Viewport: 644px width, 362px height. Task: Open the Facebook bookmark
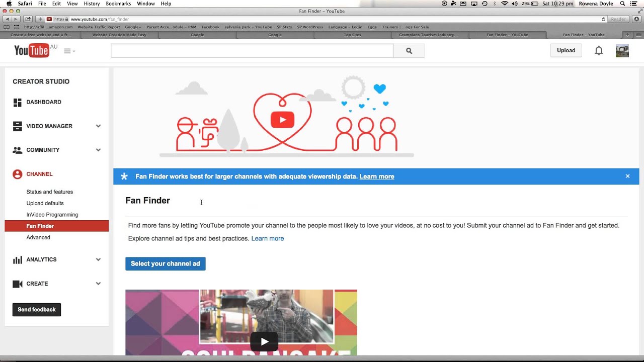point(210,27)
